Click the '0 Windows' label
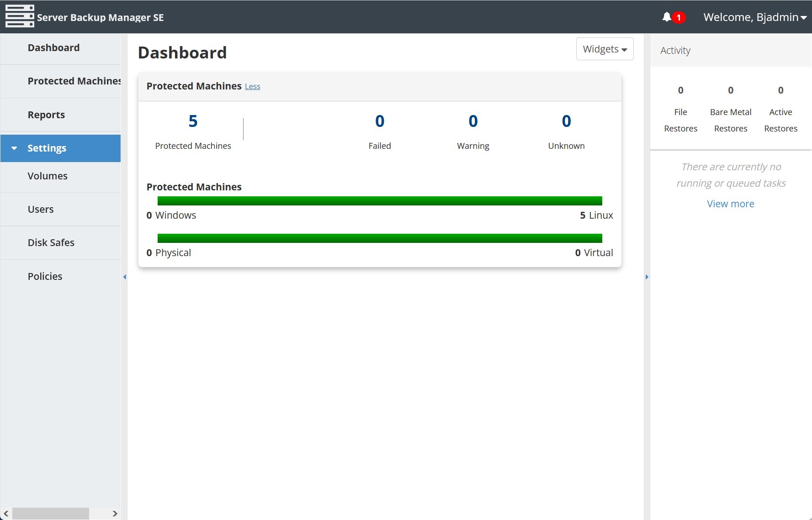This screenshot has height=520, width=812. pyautogui.click(x=171, y=215)
